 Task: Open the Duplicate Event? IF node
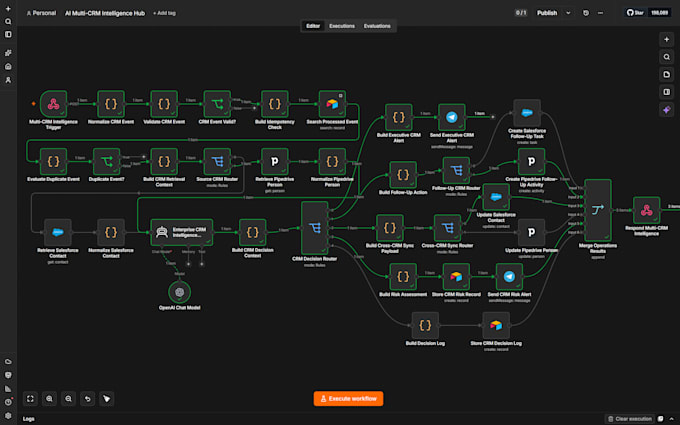[106, 161]
